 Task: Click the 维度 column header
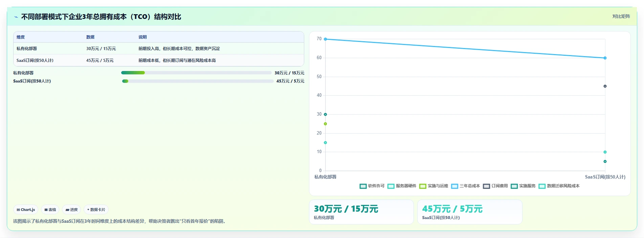21,37
